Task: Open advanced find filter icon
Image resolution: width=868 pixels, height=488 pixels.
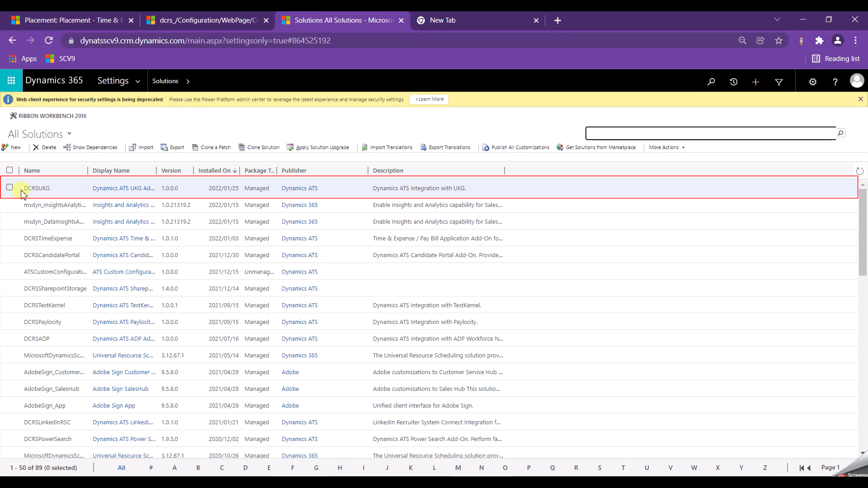Action: click(x=779, y=82)
